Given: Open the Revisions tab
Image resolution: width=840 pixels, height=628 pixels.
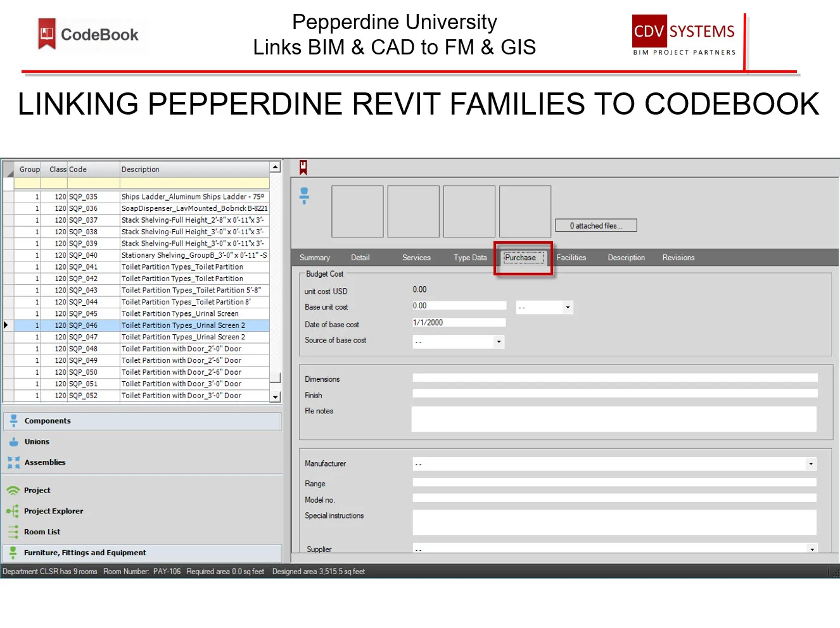Looking at the screenshot, I should (x=678, y=258).
